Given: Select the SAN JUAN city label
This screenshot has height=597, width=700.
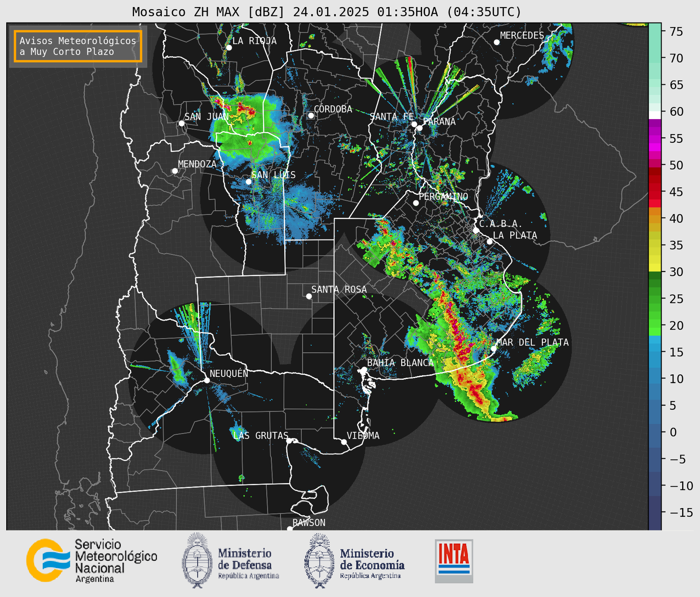Looking at the screenshot, I should tap(207, 117).
